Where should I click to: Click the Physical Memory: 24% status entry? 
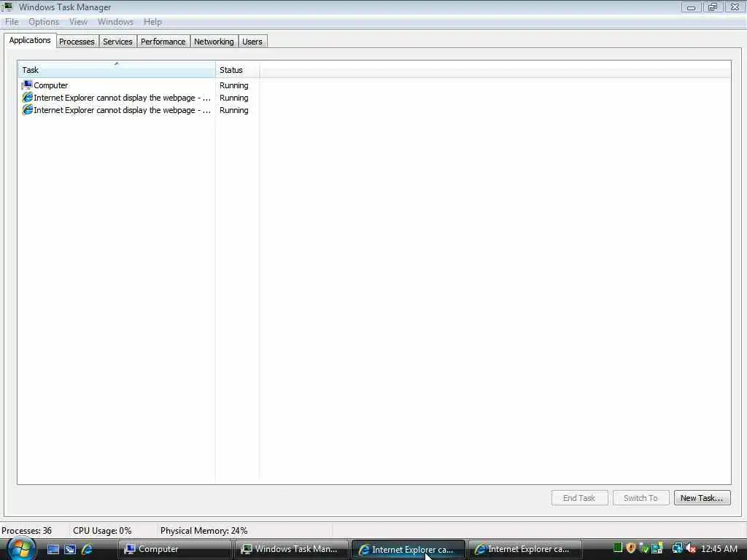(x=204, y=531)
